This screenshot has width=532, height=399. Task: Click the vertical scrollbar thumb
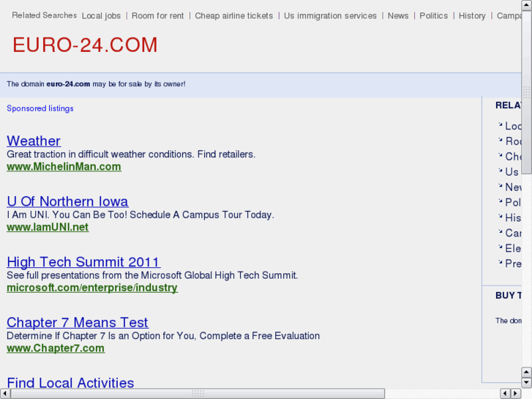click(527, 92)
